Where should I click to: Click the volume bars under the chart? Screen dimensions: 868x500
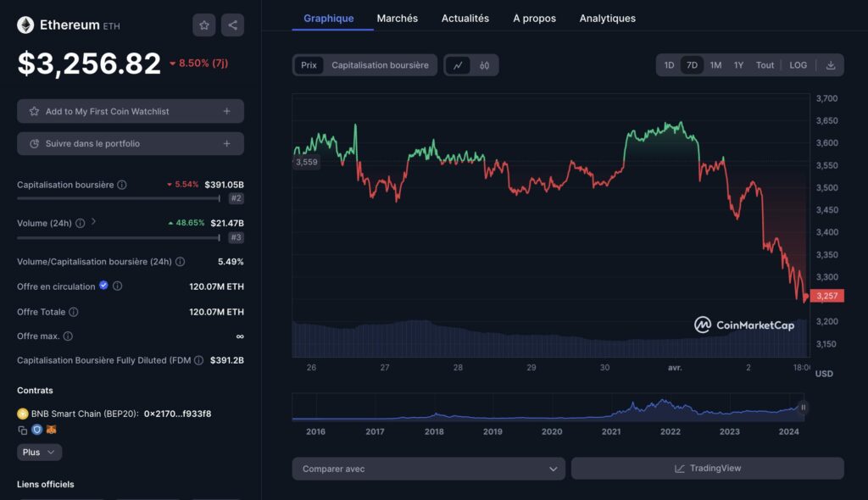[x=550, y=339]
